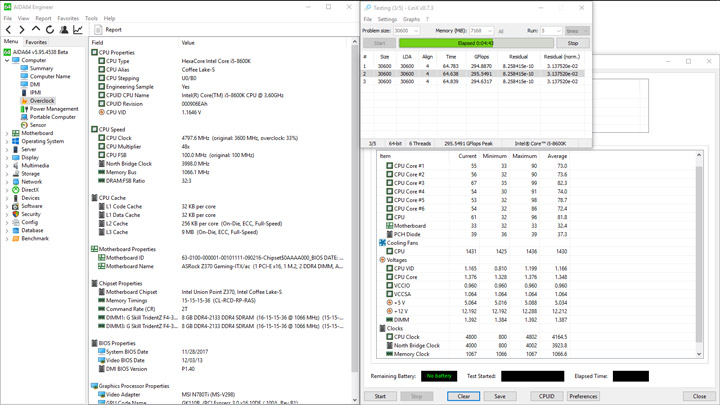Open Power Management in the tree

[x=54, y=109]
